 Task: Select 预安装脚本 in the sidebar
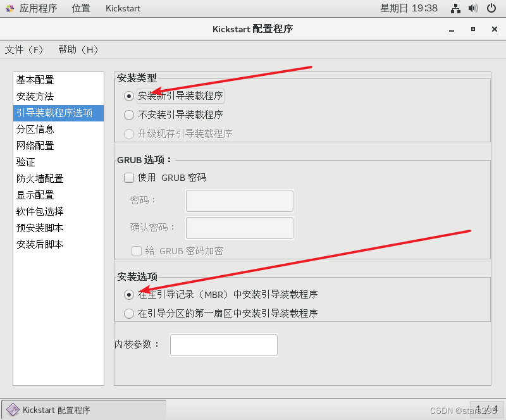point(58,228)
